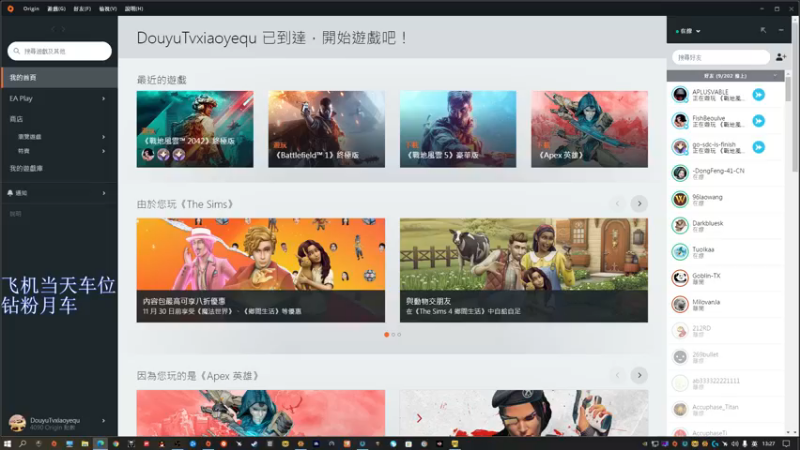Open Windows taskbar search
Viewport: 800px width, 450px height.
22,444
